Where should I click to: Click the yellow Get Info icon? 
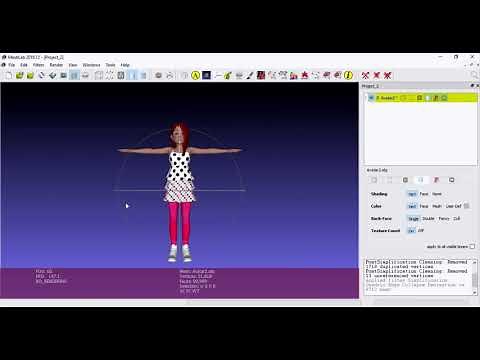(348, 75)
